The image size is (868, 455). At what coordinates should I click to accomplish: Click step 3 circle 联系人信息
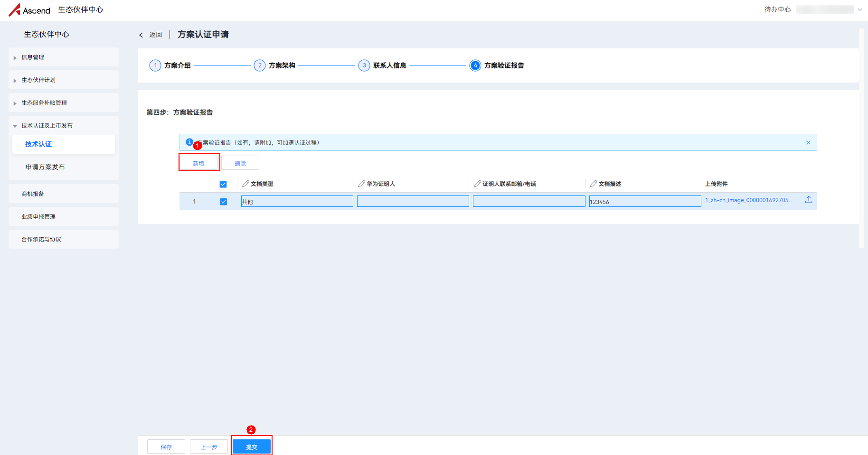364,65
